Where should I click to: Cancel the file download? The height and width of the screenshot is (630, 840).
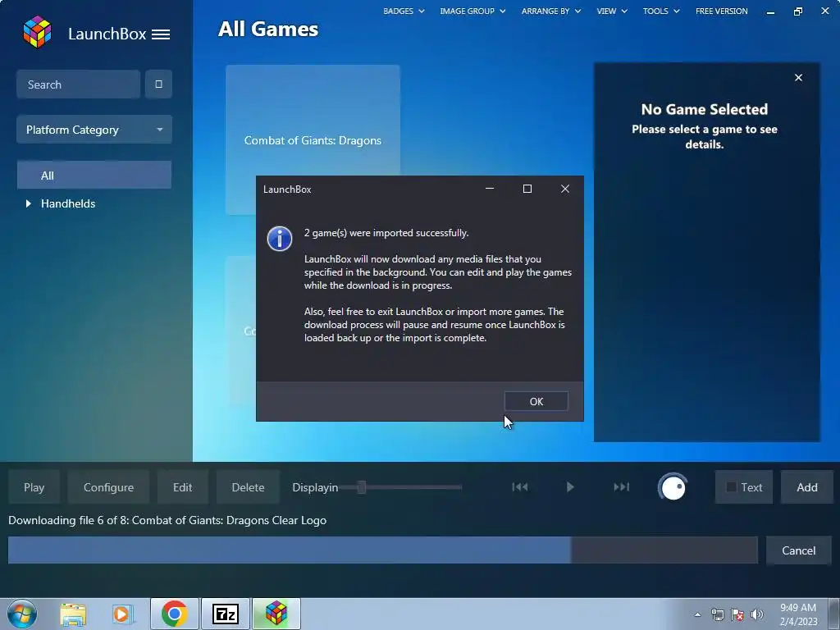(x=799, y=550)
